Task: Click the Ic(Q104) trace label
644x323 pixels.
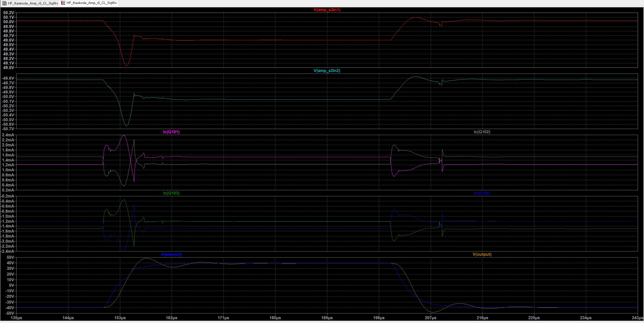Action: click(x=482, y=193)
